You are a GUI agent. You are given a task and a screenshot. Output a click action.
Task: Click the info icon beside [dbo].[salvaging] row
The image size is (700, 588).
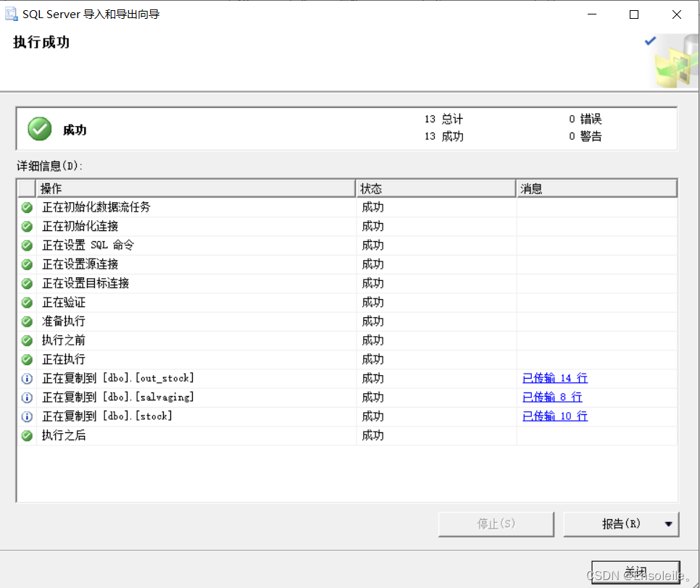(27, 396)
